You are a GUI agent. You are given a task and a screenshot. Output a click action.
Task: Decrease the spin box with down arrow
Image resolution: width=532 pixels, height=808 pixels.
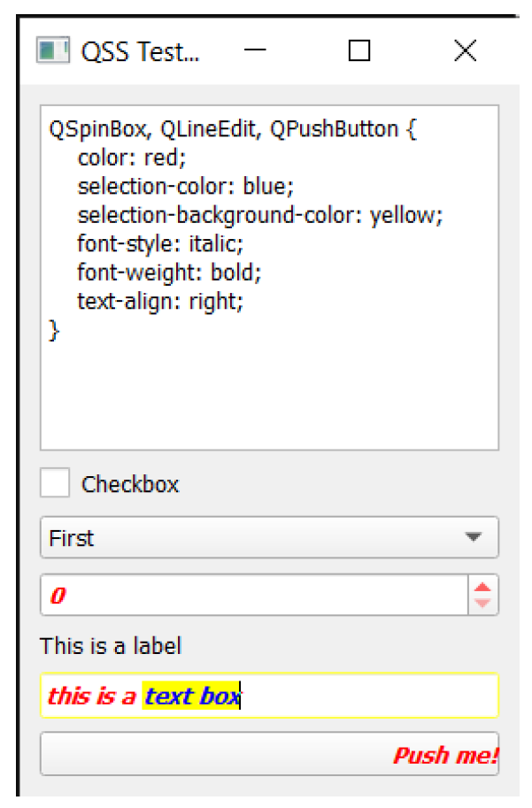click(482, 604)
